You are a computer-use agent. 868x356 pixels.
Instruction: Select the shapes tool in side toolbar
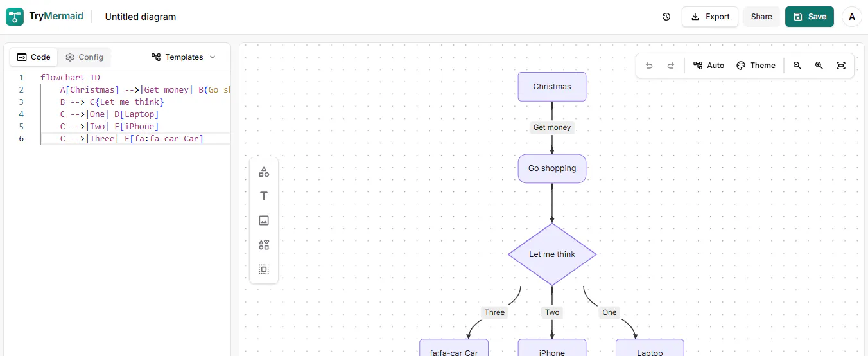[264, 172]
